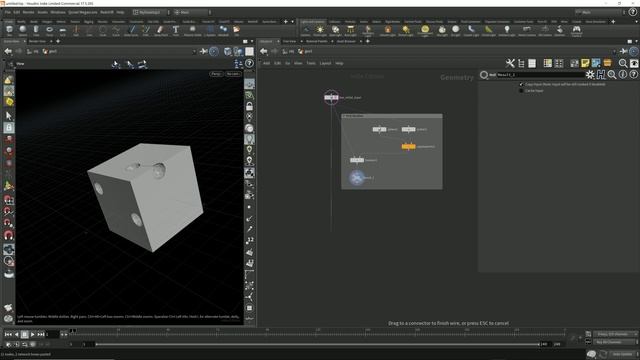
Task: Select the File shelf tool
Action: [x=236, y=30]
